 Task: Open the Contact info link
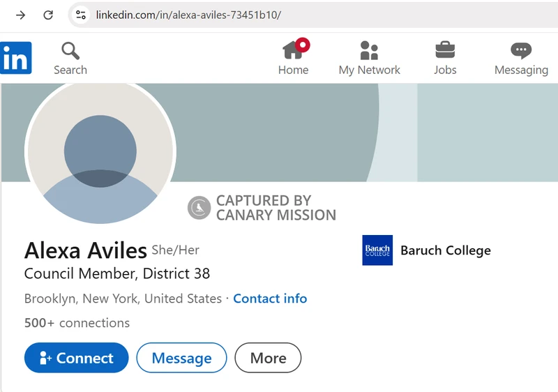point(270,299)
